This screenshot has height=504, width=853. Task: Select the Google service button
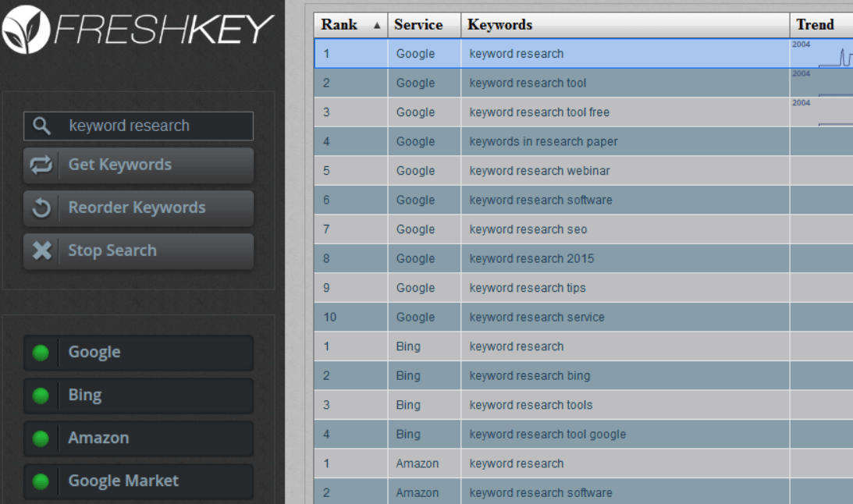point(138,353)
